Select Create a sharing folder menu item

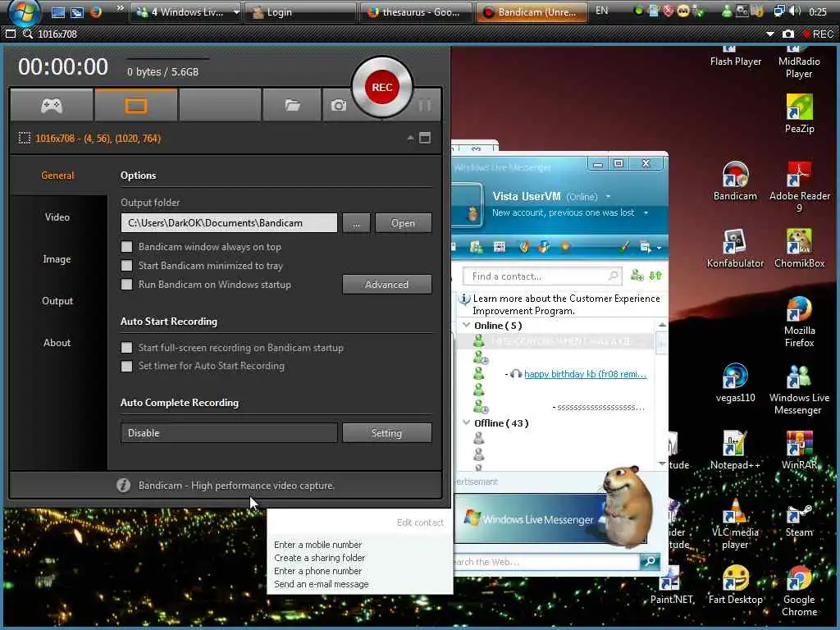point(319,558)
